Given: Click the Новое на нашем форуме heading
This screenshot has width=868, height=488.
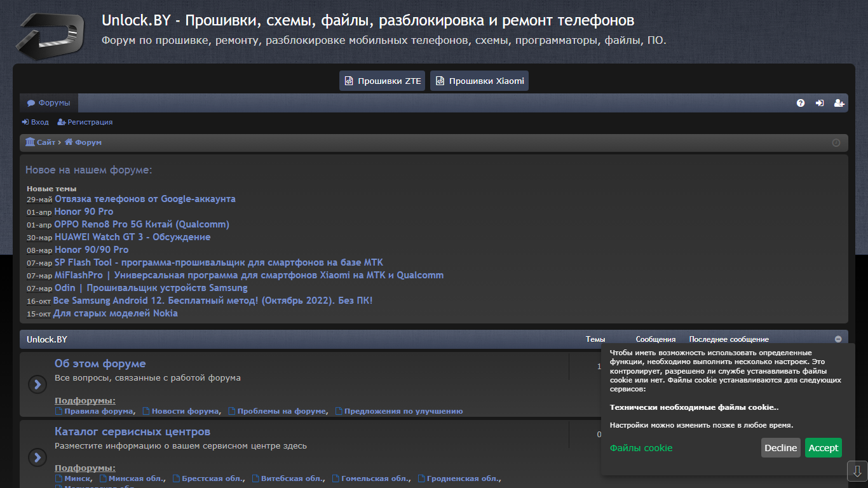Looking at the screenshot, I should click(89, 170).
